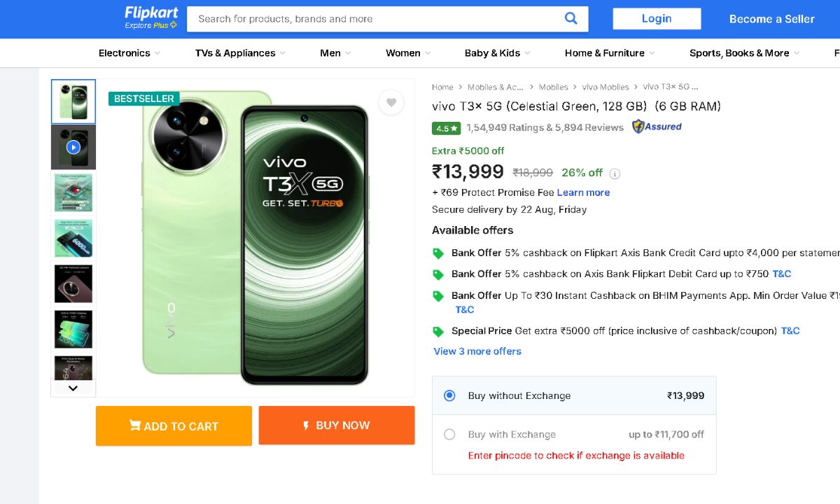Play the product video thumbnail

73,147
